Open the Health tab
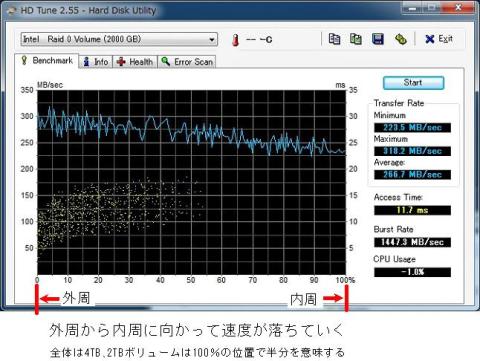Viewport: 480px width, 361px height. tap(135, 62)
